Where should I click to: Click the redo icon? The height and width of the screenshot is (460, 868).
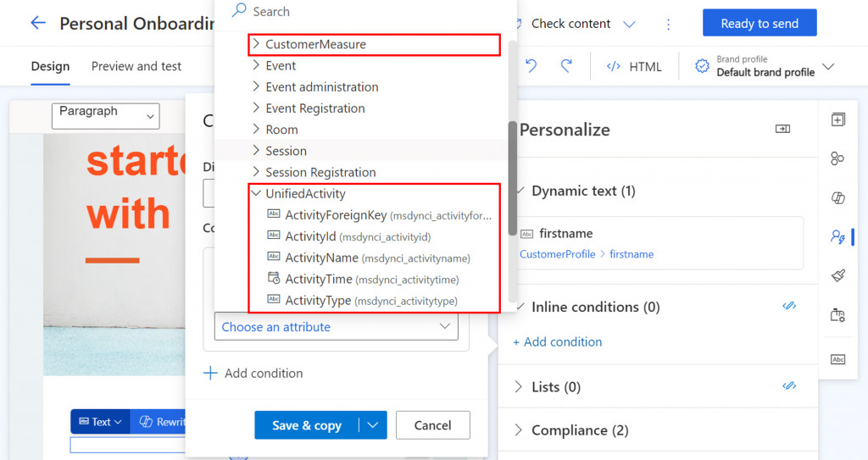(566, 66)
